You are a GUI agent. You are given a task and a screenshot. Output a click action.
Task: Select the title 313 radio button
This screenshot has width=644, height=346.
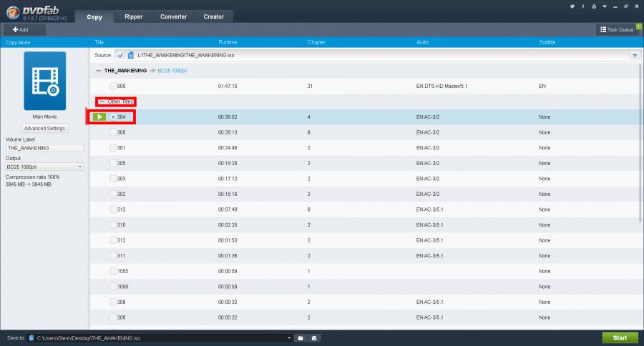pos(113,209)
